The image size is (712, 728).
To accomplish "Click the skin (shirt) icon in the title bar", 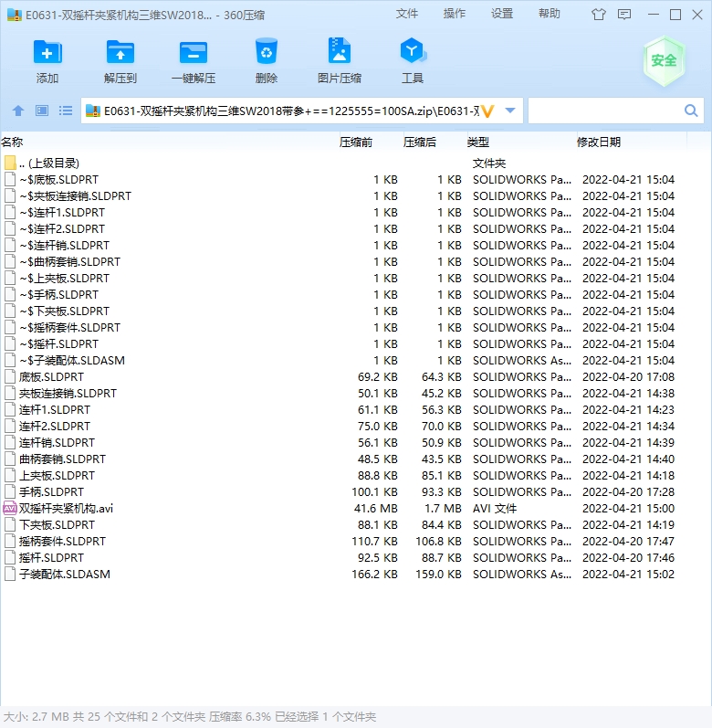I will pos(599,15).
